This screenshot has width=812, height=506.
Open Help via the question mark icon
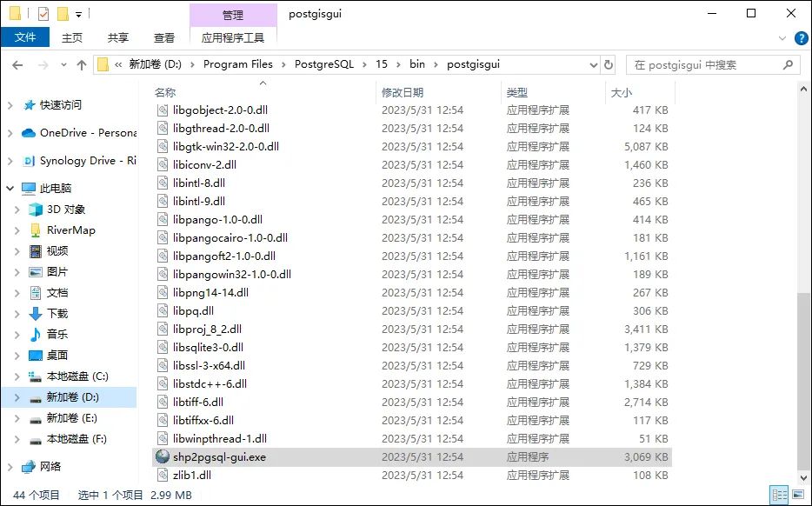[x=801, y=37]
